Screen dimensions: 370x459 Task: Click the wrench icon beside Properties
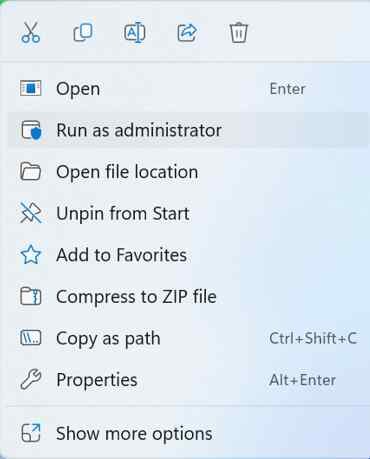(31, 380)
